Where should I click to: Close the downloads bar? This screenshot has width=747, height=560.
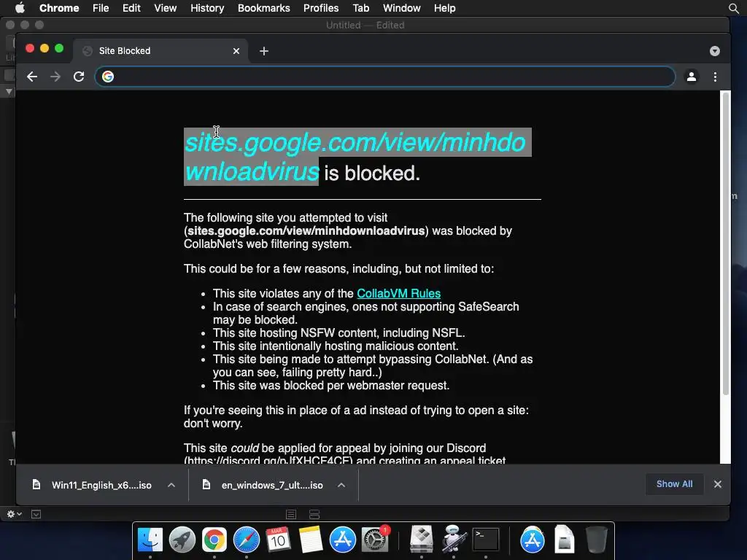(718, 484)
